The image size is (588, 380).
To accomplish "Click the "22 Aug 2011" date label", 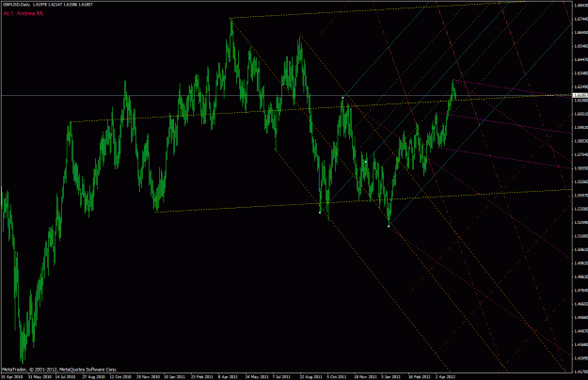I will (310, 376).
